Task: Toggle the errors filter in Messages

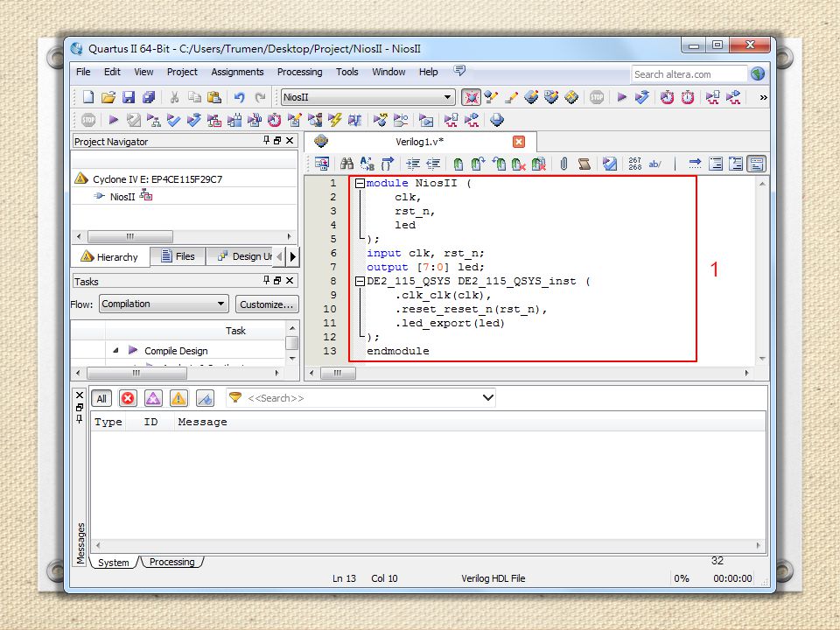Action: click(128, 398)
